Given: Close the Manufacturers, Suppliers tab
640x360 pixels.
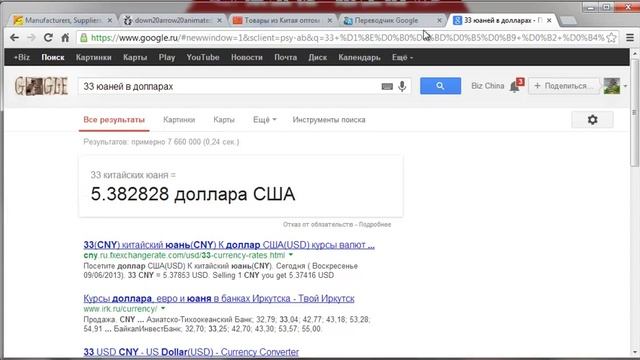Looking at the screenshot, I should pyautogui.click(x=110, y=20).
